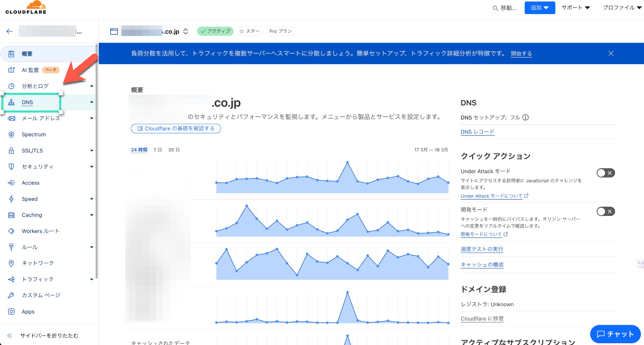
Task: Click the 速度テストの実行 link
Action: 482,249
